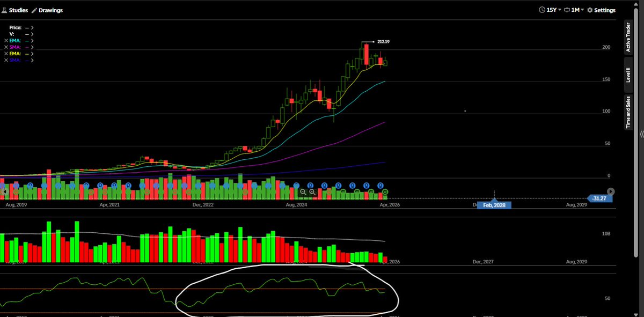Image resolution: width=644 pixels, height=317 pixels.
Task: Remove the cyan EMA study
Action: [6, 41]
